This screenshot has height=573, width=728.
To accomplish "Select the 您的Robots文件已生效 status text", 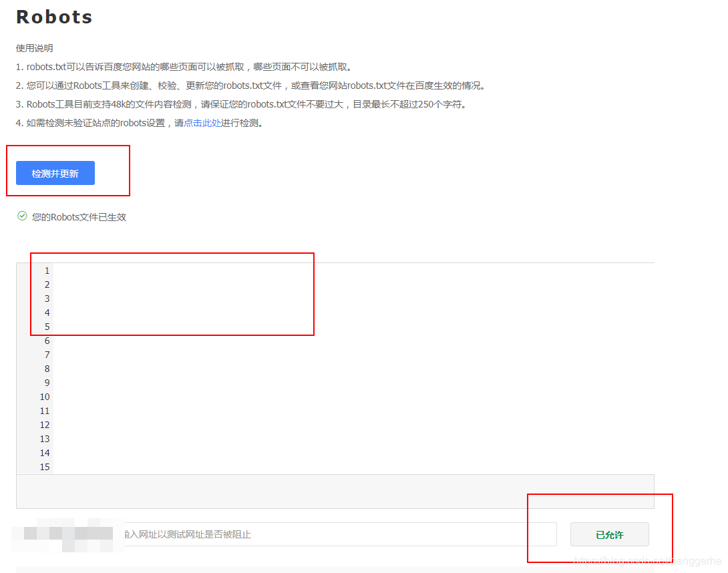I will click(x=79, y=217).
